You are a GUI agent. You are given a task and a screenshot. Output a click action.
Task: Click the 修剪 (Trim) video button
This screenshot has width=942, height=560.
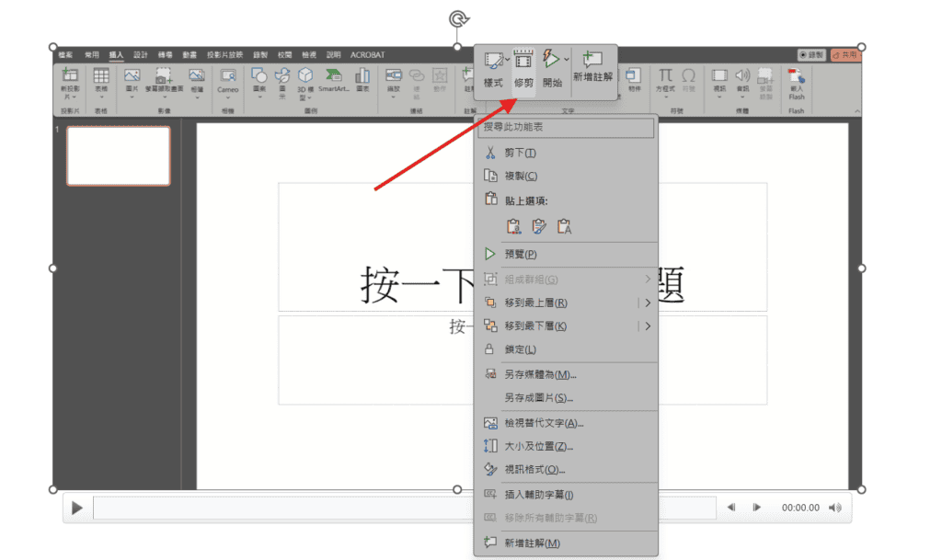tap(523, 69)
